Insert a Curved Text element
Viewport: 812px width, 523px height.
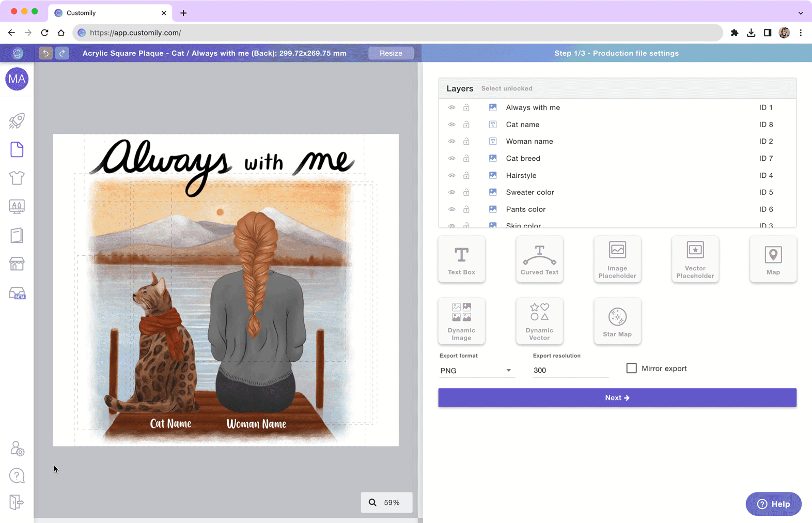pos(539,259)
